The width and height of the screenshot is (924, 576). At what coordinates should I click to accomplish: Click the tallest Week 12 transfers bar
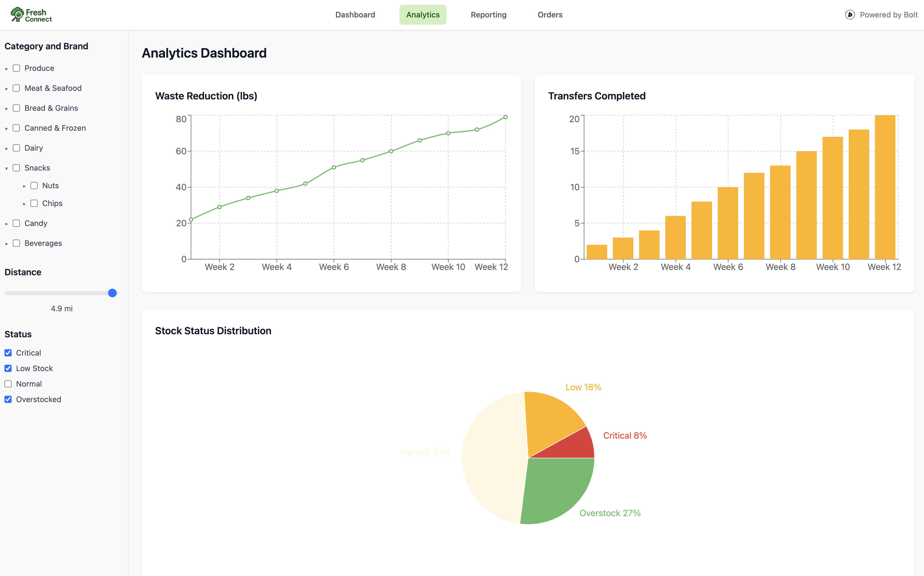885,187
